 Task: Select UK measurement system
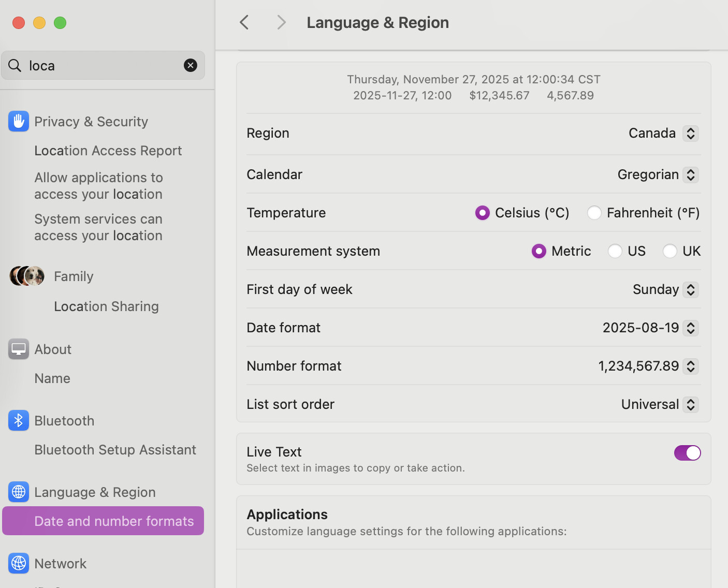(x=669, y=251)
